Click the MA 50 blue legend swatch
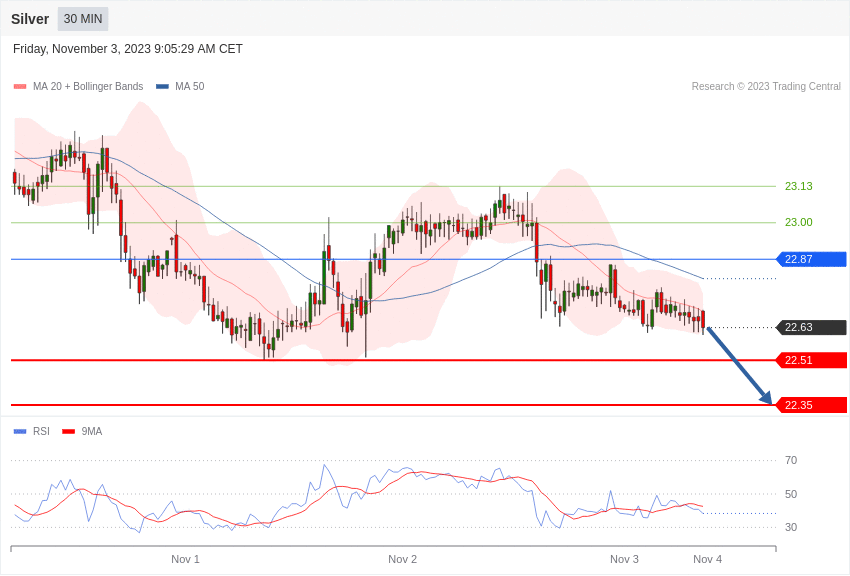The height and width of the screenshot is (576, 850). point(162,87)
